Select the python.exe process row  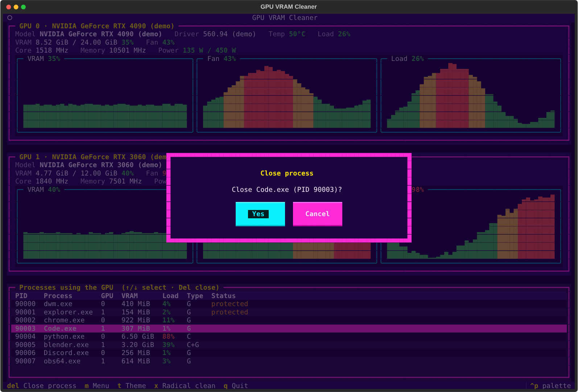[x=289, y=337]
